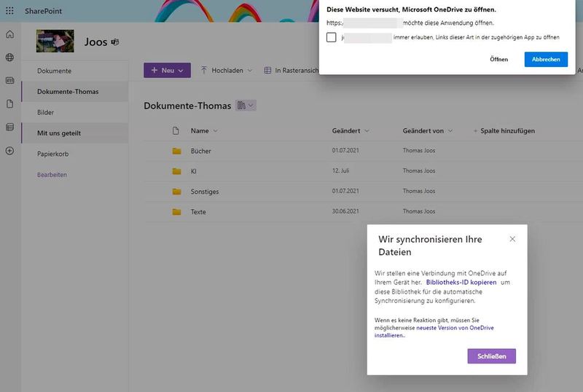Click the library view icon beside Dokumente-Thomas
The image size is (583, 392).
click(x=241, y=106)
